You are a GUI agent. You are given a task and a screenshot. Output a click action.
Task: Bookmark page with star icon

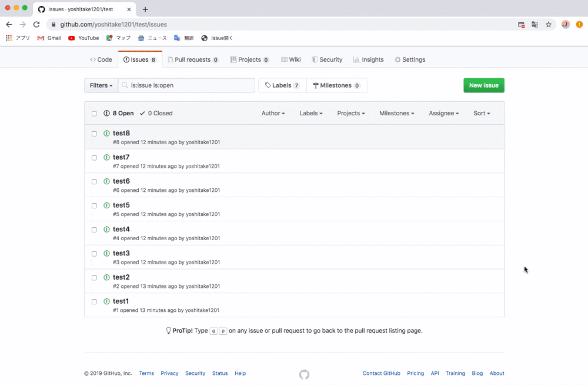pos(548,24)
